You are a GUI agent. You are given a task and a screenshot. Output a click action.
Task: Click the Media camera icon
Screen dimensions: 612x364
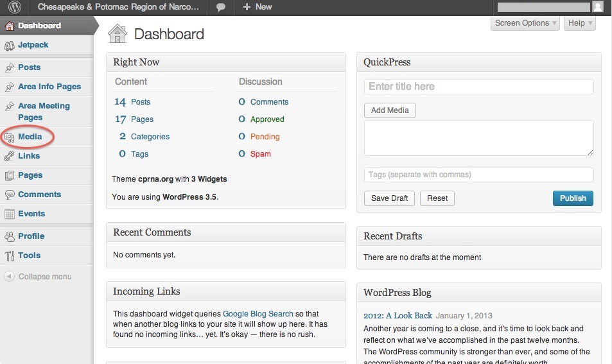[10, 137]
